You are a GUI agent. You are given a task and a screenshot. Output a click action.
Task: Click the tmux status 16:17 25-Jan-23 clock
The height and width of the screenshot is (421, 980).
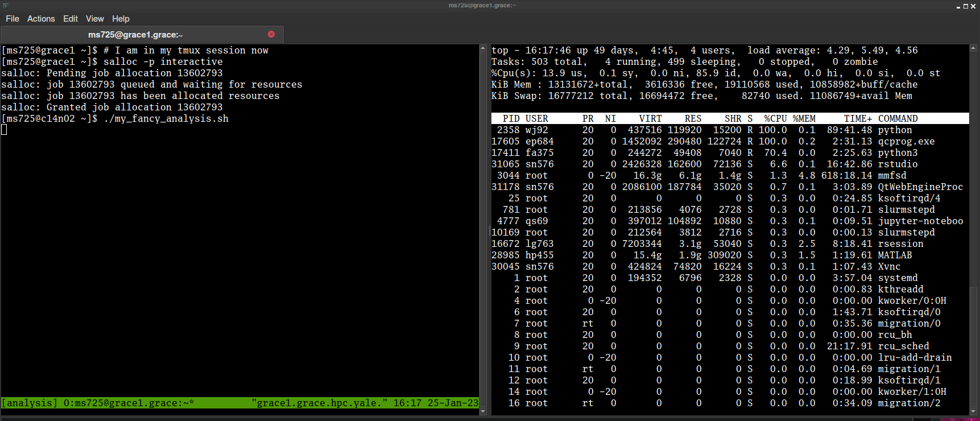pyautogui.click(x=436, y=403)
